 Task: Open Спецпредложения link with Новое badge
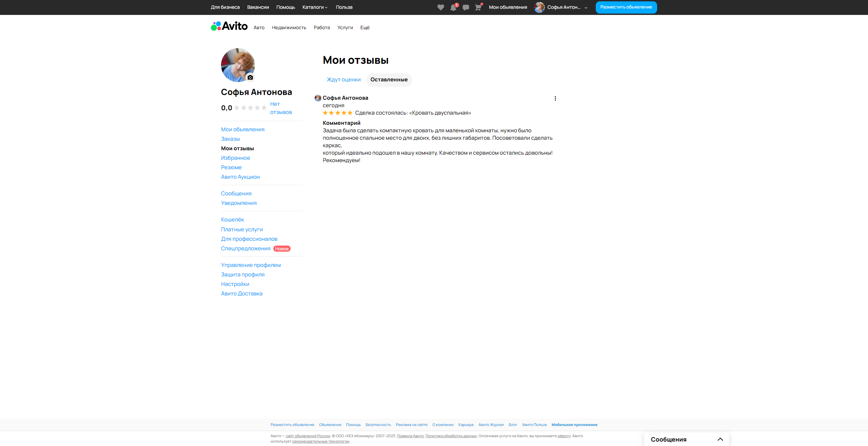tap(245, 249)
